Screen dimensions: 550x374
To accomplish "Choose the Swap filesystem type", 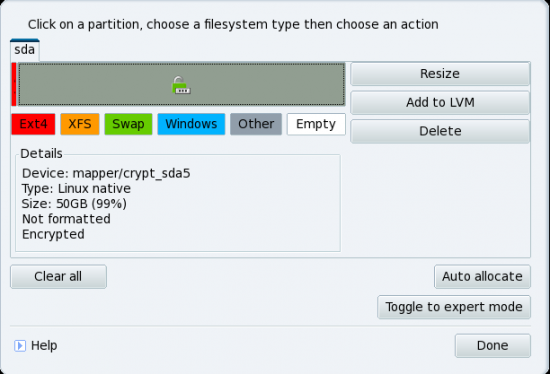I will point(128,124).
